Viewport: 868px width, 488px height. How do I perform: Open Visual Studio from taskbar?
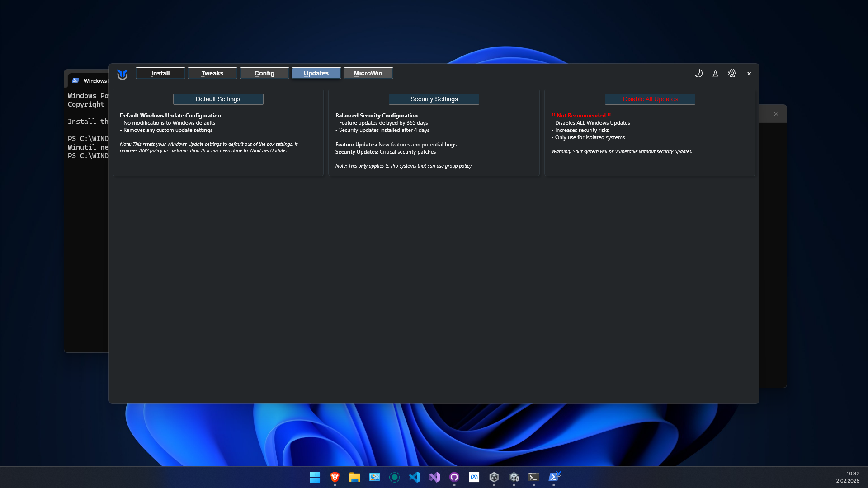click(x=434, y=477)
